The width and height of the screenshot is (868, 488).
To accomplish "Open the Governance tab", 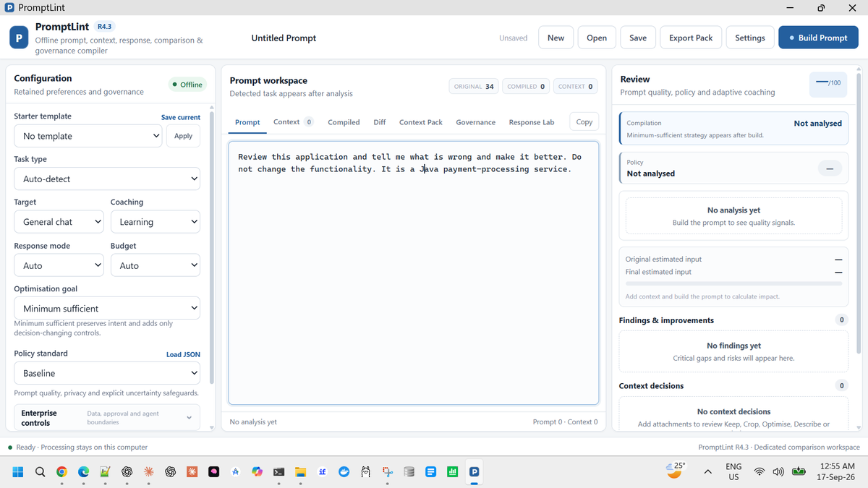I will coord(476,122).
